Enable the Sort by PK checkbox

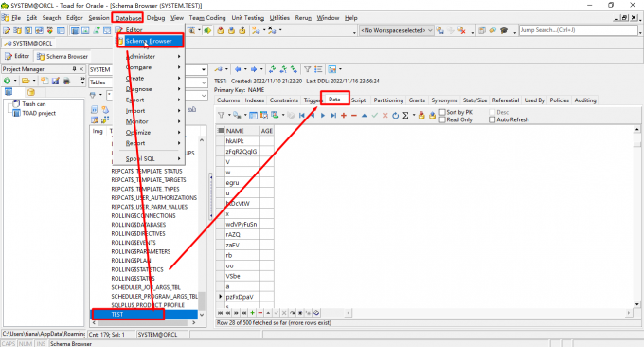pyautogui.click(x=442, y=112)
